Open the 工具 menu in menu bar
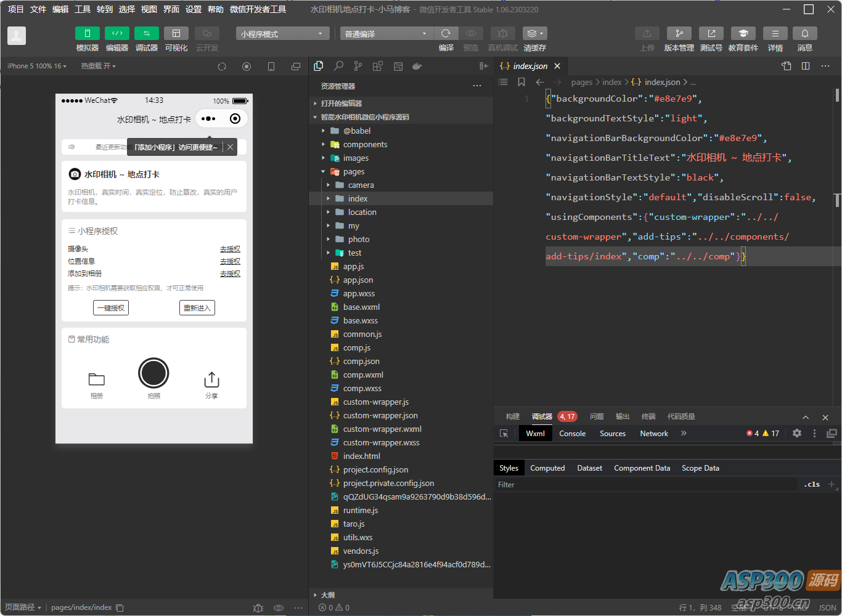The height and width of the screenshot is (616, 842). pos(83,9)
